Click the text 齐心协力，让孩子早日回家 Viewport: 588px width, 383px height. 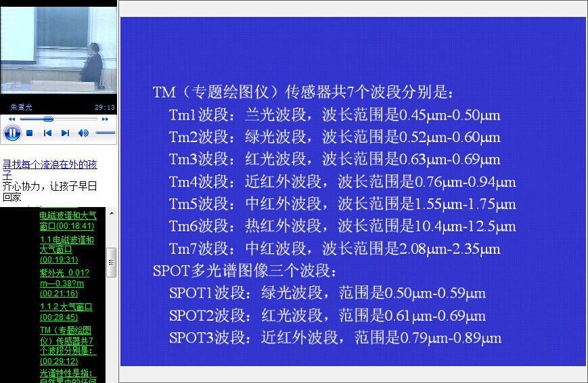tap(49, 191)
